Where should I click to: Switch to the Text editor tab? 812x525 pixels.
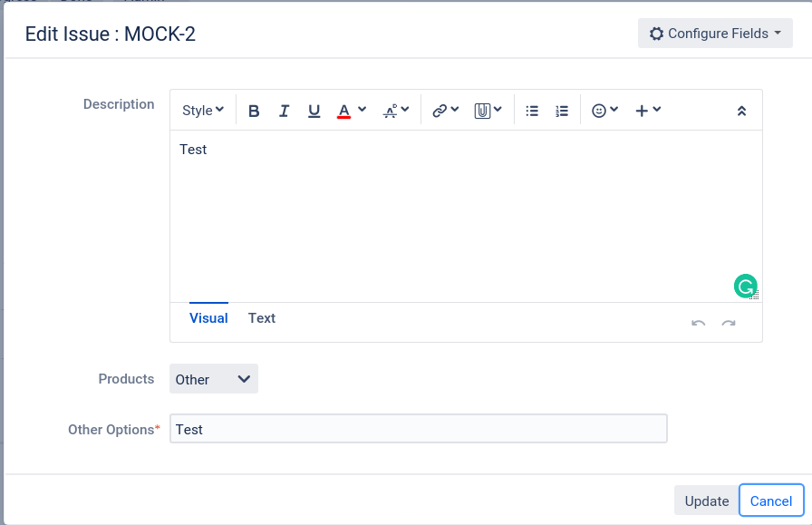[x=262, y=318]
